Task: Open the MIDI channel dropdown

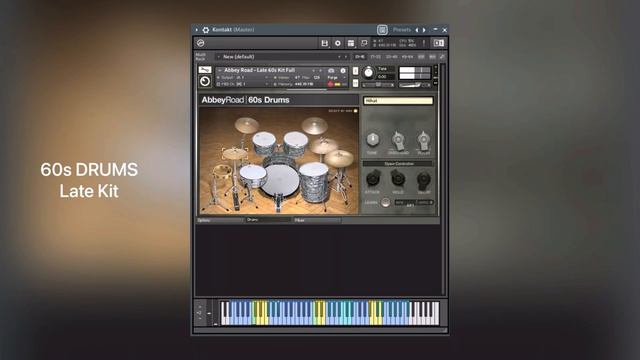Action: [x=243, y=84]
